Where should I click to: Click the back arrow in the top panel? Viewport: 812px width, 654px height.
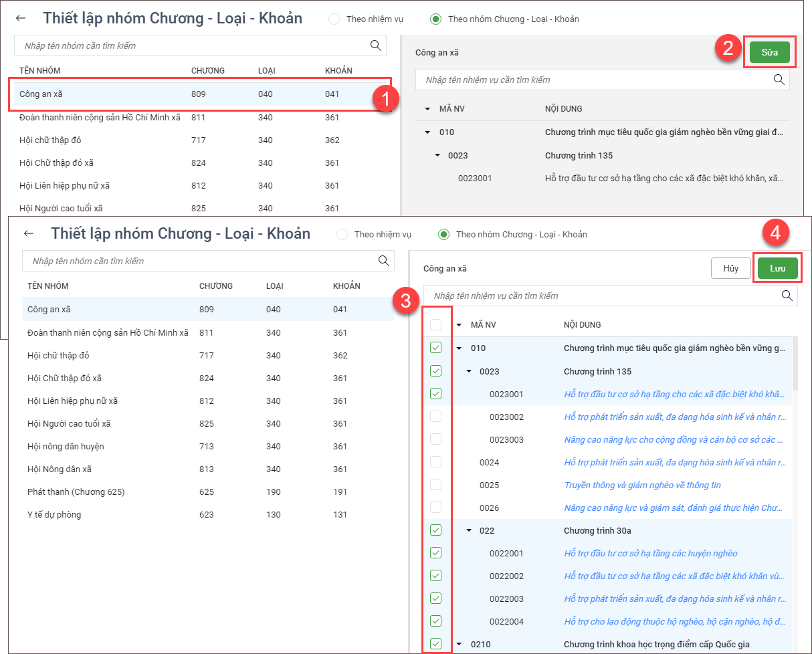coord(21,19)
